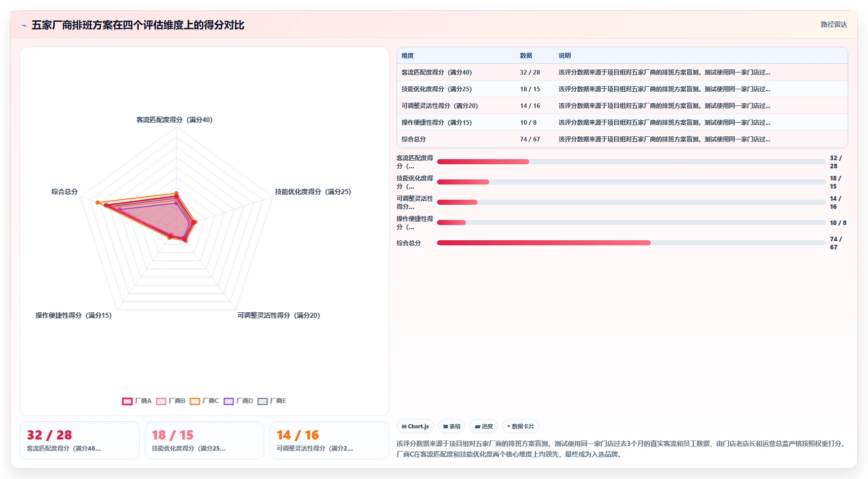The image size is (868, 479).
Task: Click radar axis label 操作便捷性得分（满分15）
Action: 73,316
